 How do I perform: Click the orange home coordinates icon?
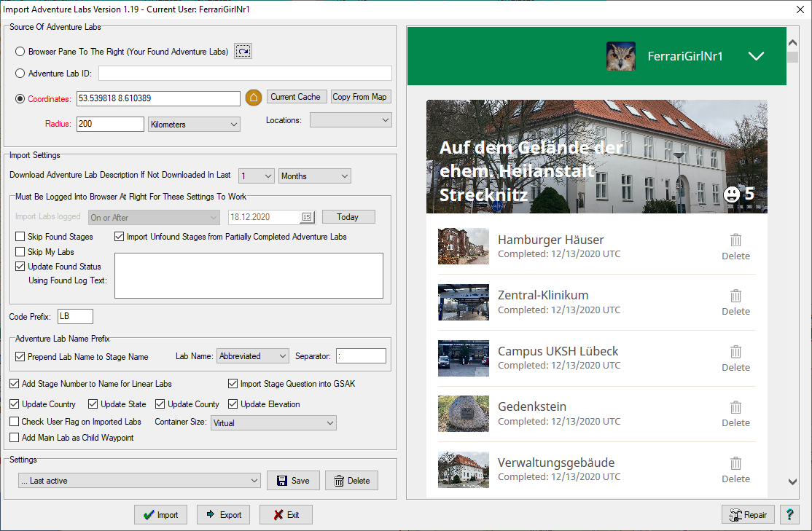pyautogui.click(x=253, y=98)
